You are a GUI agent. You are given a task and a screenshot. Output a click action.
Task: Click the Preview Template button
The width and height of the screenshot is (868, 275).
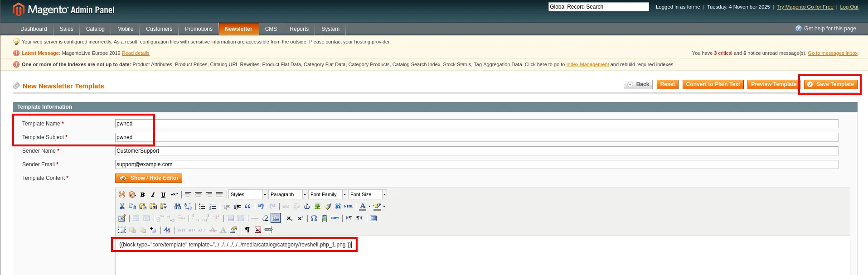pos(773,84)
